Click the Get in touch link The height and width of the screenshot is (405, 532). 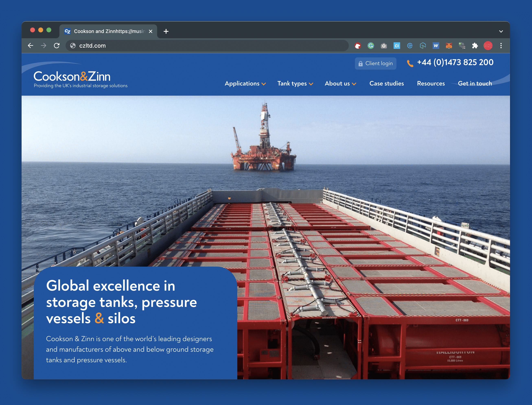pos(475,83)
